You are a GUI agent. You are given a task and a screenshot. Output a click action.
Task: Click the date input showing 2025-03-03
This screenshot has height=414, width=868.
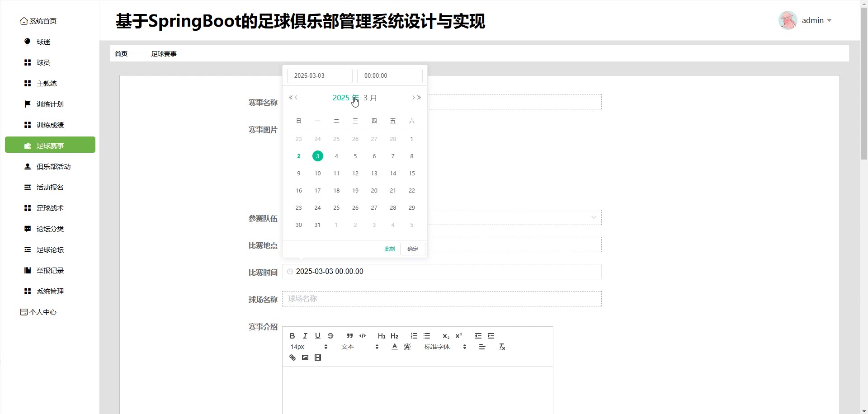click(x=320, y=76)
